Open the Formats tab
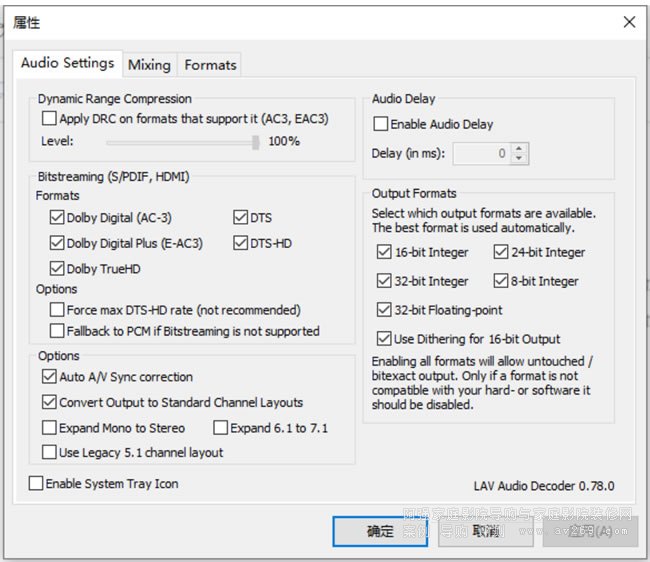Screen dimensions: 650x562 (210, 65)
